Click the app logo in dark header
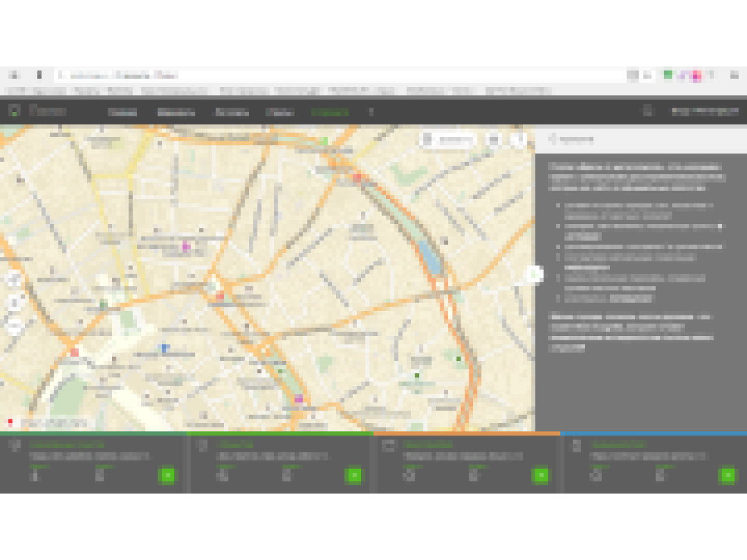747x560 pixels. 37,111
